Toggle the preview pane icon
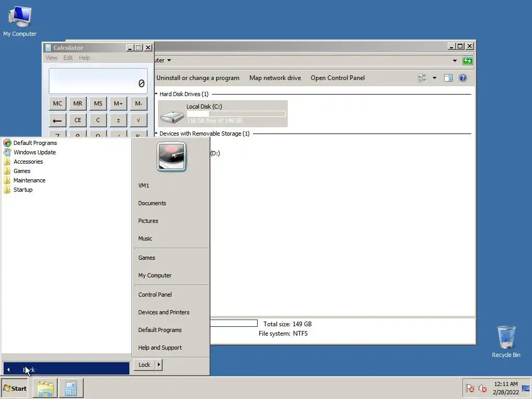 tap(448, 78)
